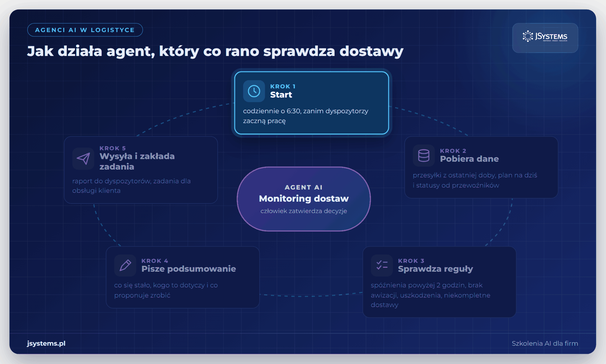Click the text 'co się stało, kogo to dotyczy'
This screenshot has height=364, width=606.
[x=159, y=285]
